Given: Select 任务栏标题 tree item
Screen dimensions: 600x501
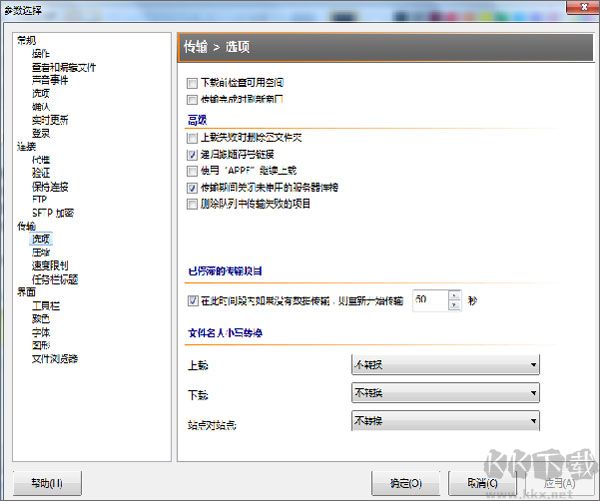Looking at the screenshot, I should [x=55, y=279].
